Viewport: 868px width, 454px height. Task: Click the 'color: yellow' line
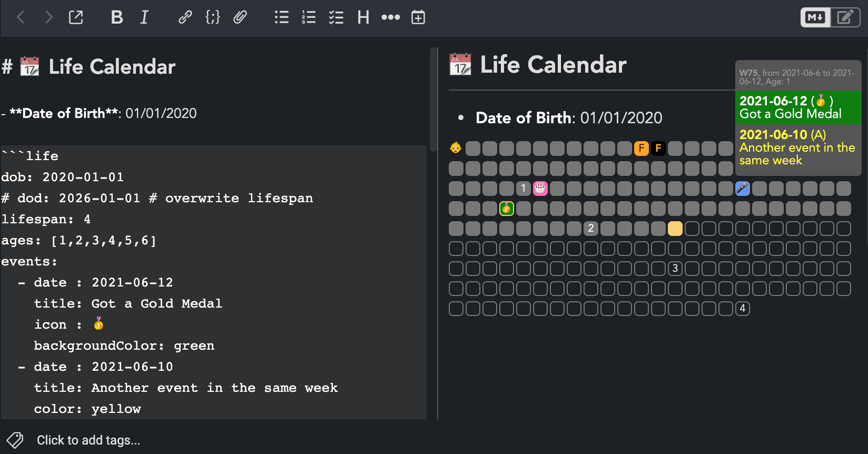(87, 409)
